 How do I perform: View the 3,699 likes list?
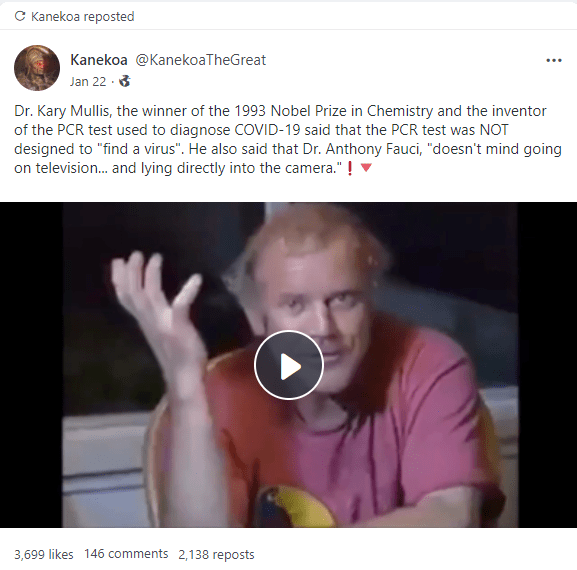[x=44, y=554]
